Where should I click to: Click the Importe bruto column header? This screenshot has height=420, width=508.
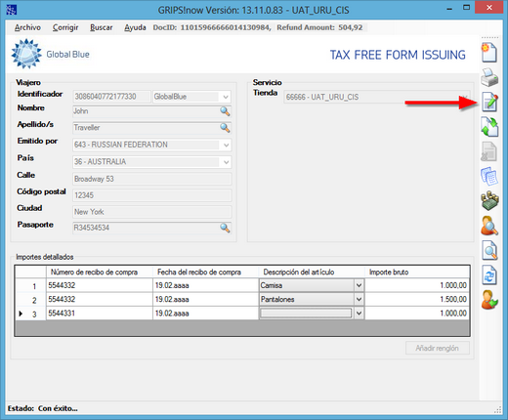pos(417,272)
